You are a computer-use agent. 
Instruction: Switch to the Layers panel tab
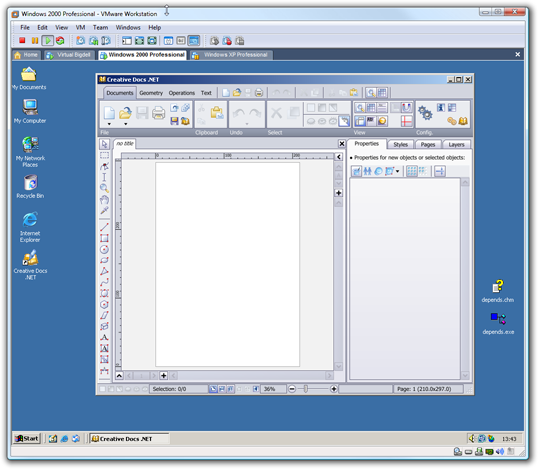point(456,144)
